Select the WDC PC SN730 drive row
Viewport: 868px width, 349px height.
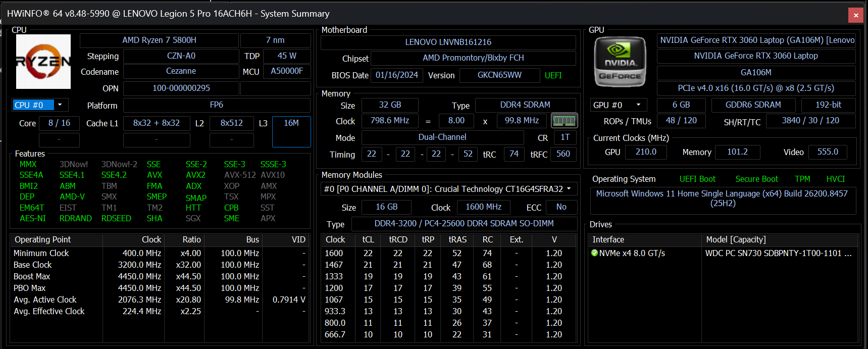(x=723, y=253)
